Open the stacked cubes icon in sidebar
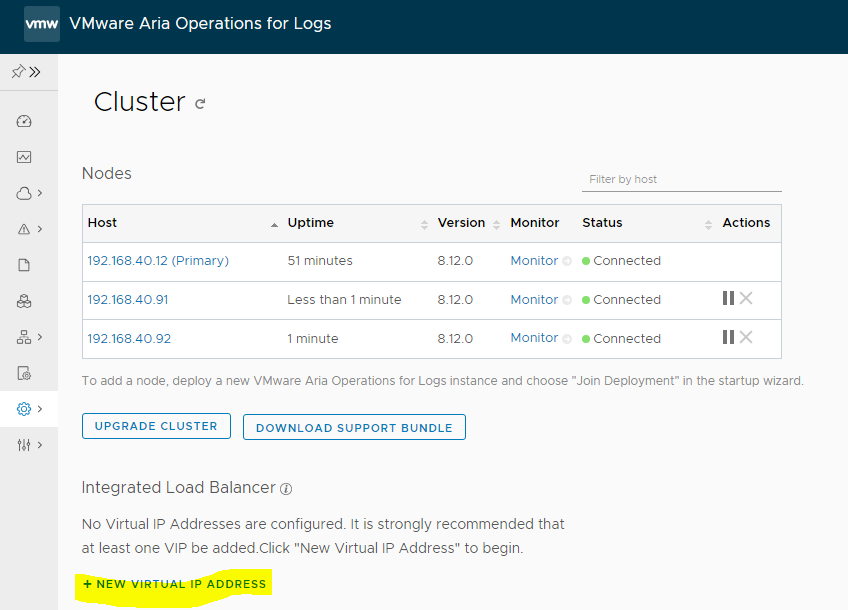The image size is (848, 610). (x=25, y=301)
